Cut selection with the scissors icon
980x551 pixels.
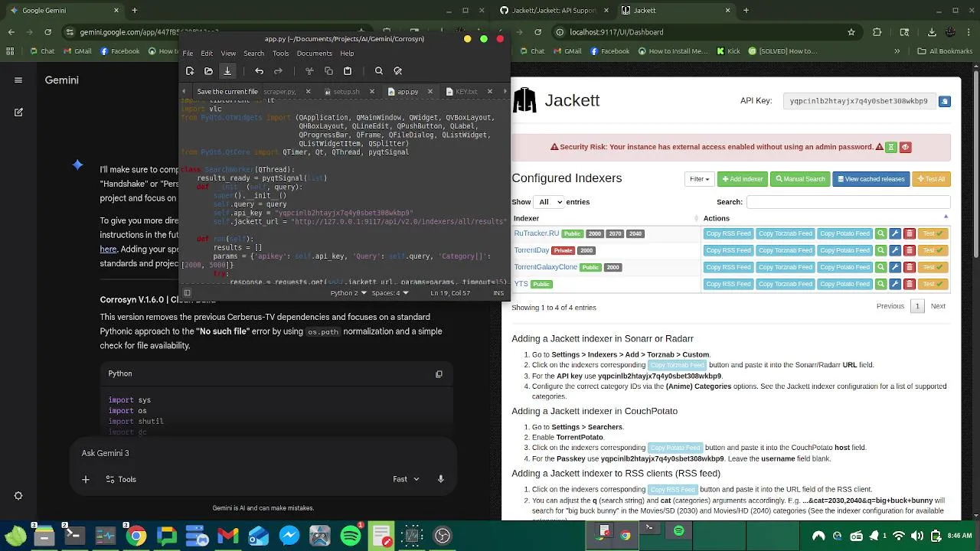coord(309,71)
